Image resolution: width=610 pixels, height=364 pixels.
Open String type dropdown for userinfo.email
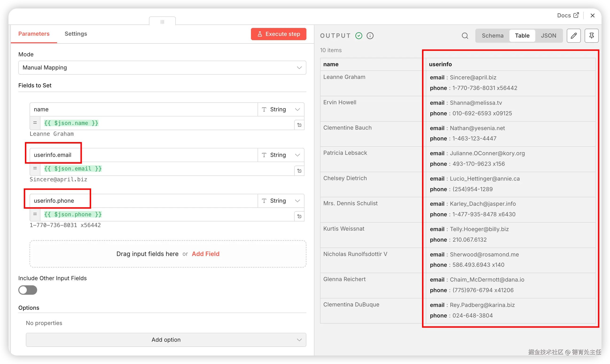click(x=281, y=155)
